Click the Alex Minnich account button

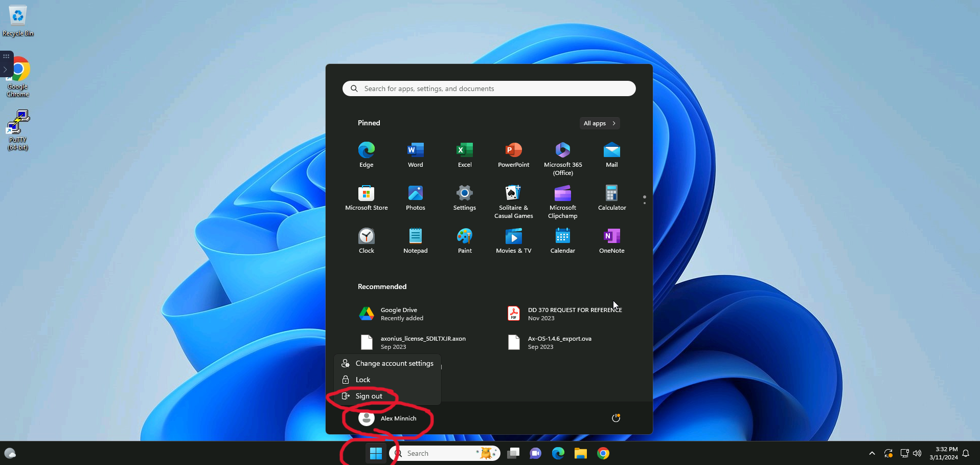[388, 418]
